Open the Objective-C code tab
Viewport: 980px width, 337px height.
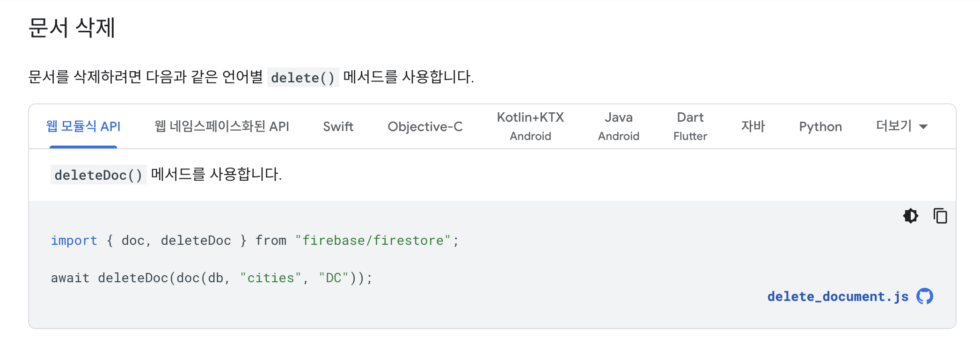coord(425,126)
